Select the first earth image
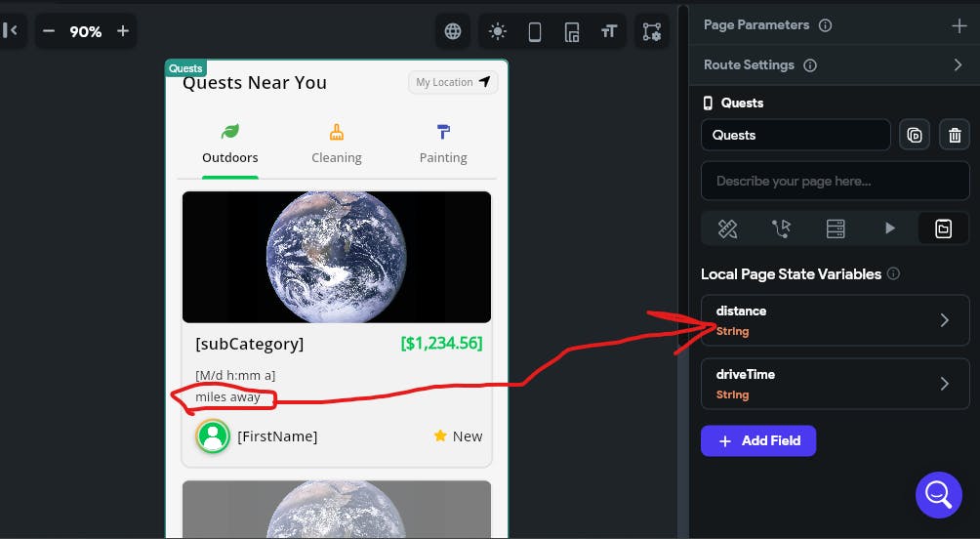Image resolution: width=980 pixels, height=539 pixels. 336,257
